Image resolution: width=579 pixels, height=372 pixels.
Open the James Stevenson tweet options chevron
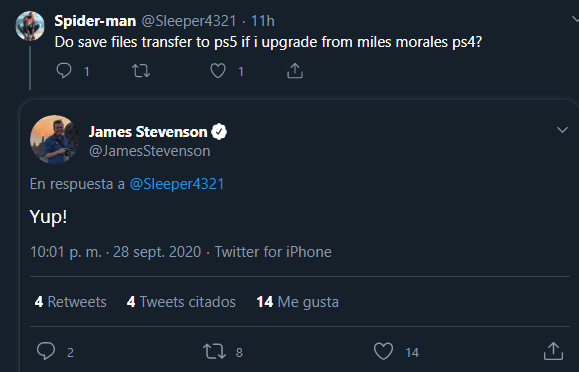tap(562, 130)
